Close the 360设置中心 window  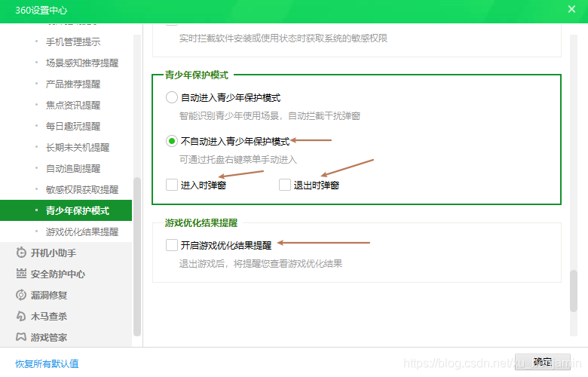click(x=571, y=9)
